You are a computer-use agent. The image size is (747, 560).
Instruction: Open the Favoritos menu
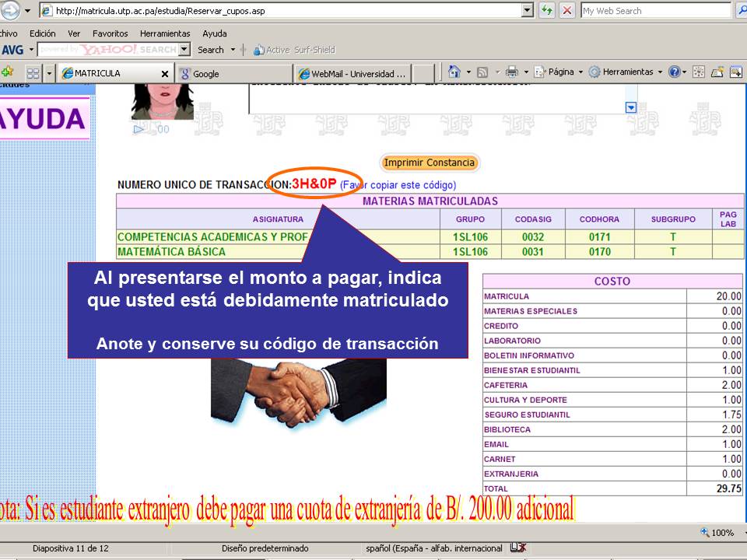tap(110, 33)
